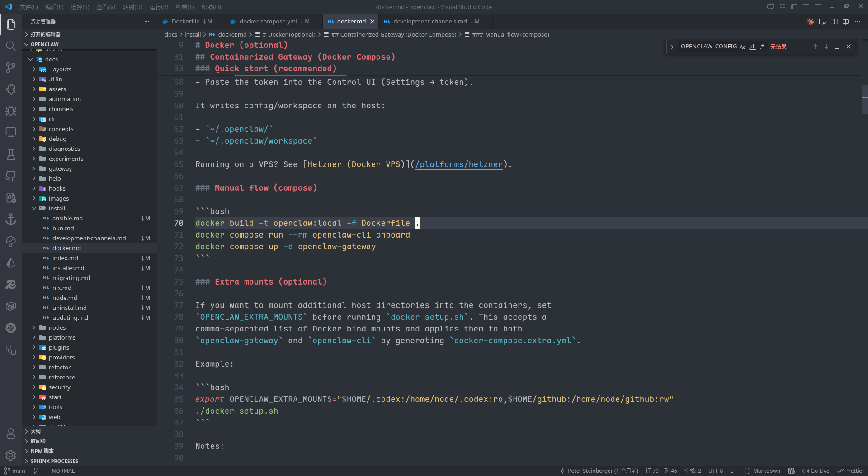The width and height of the screenshot is (868, 476).
Task: Open the Accounts icon in activity bar
Action: click(x=11, y=434)
